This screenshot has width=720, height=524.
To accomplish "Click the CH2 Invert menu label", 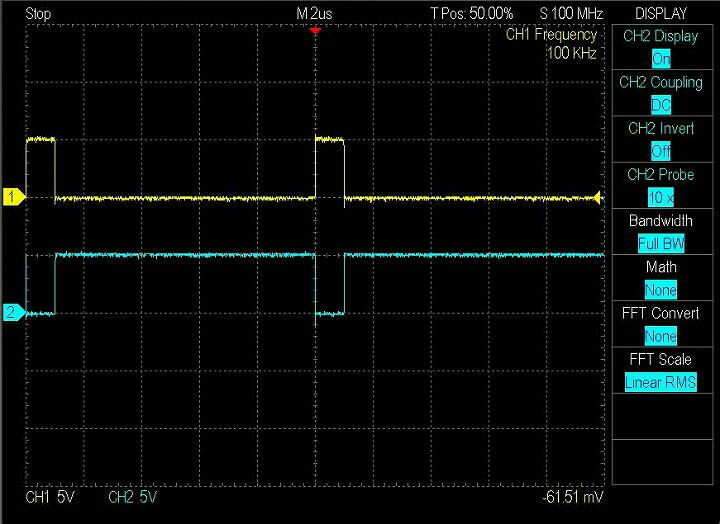I will [x=661, y=129].
